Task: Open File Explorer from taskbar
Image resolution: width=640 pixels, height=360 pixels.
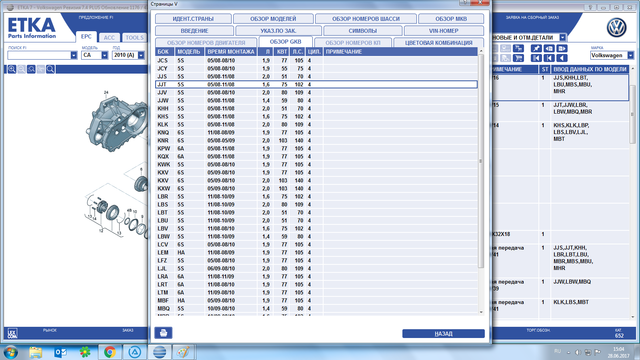Action: tap(36, 352)
